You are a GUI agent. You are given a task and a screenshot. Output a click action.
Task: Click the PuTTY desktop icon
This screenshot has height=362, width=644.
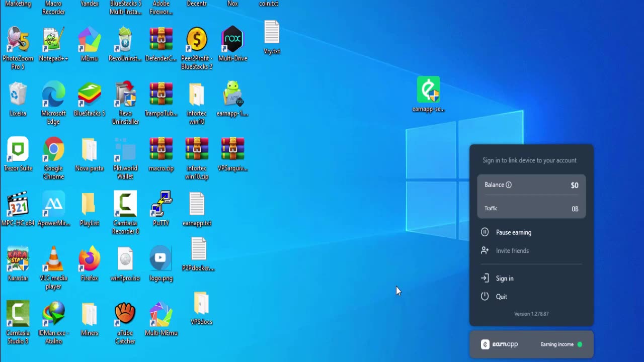click(161, 209)
